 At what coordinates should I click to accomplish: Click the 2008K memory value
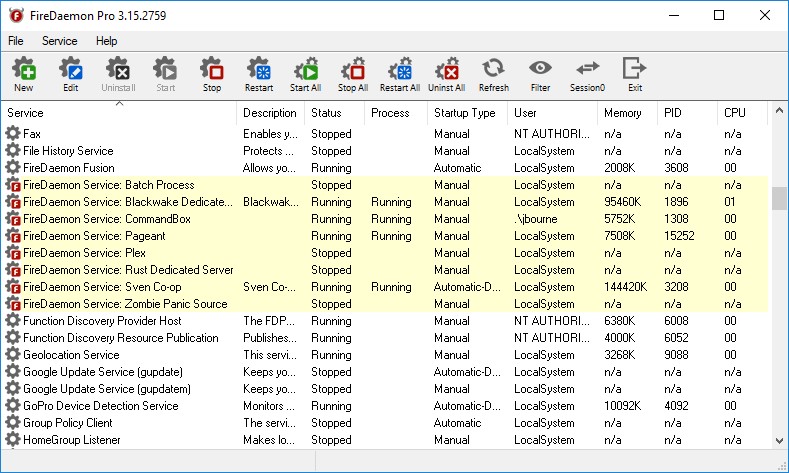[x=619, y=168]
